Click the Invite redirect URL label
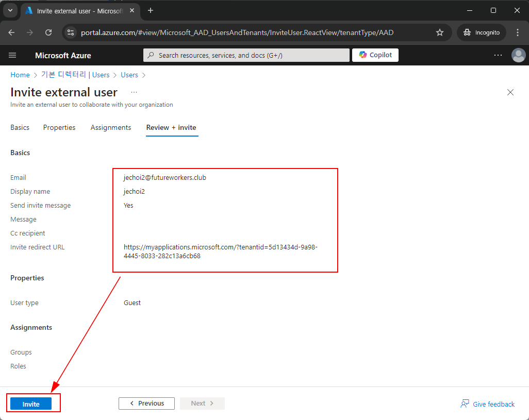529x420 pixels. (x=38, y=247)
